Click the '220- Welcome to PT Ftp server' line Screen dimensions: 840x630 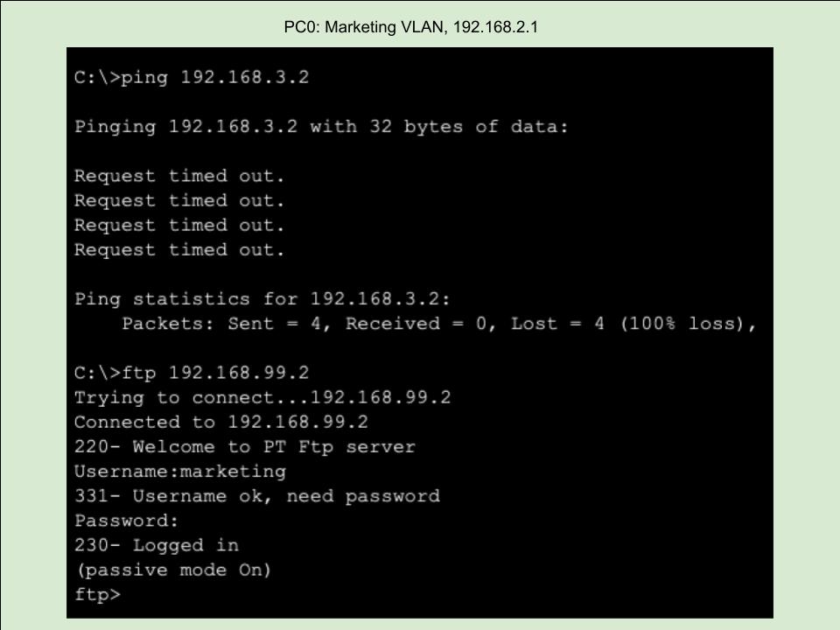coord(244,447)
